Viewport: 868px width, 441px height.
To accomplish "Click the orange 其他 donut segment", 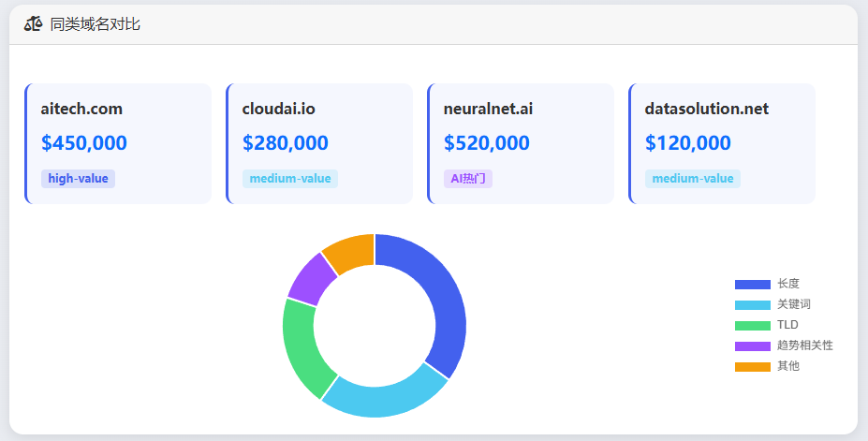I will (351, 254).
